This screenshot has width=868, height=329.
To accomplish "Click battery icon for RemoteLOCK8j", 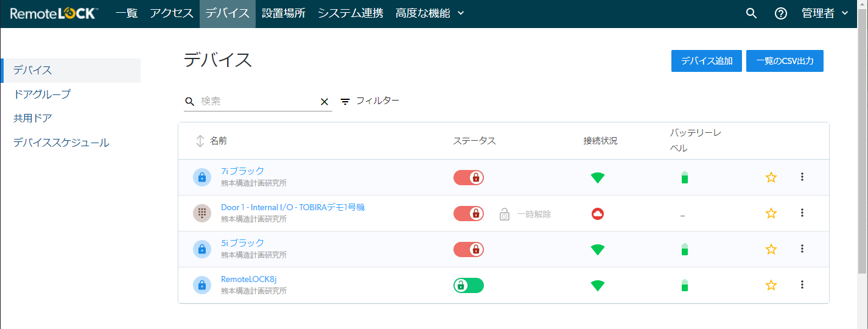I will [685, 285].
